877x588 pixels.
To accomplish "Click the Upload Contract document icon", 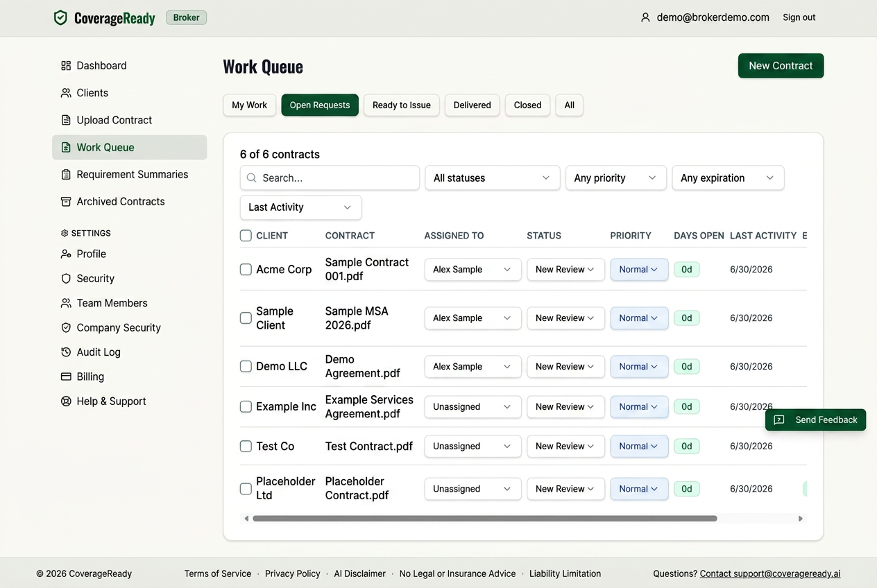I will (66, 120).
